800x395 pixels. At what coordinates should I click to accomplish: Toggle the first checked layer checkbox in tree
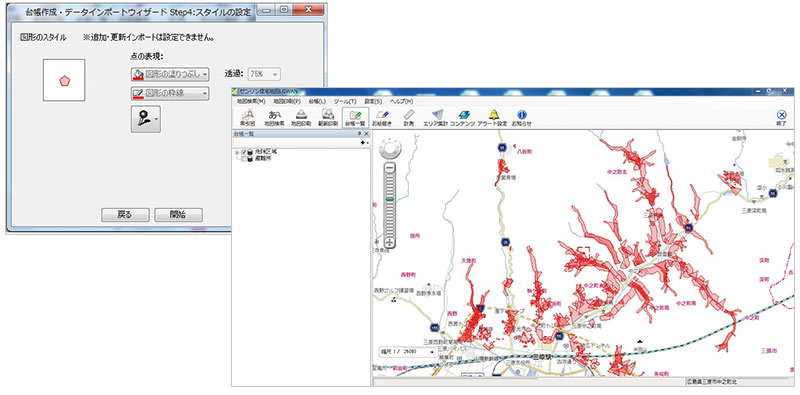pyautogui.click(x=244, y=152)
